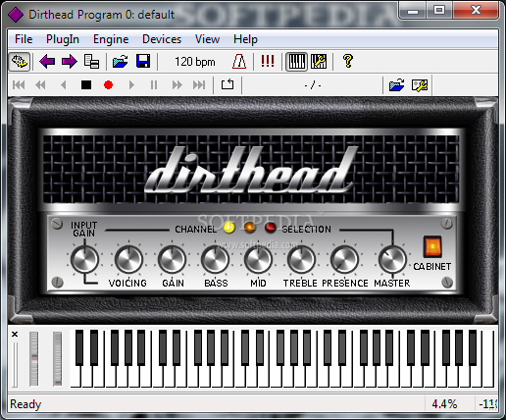Toggle the orange CABINET switch
Viewport: 506px width, 420px height.
pos(432,246)
